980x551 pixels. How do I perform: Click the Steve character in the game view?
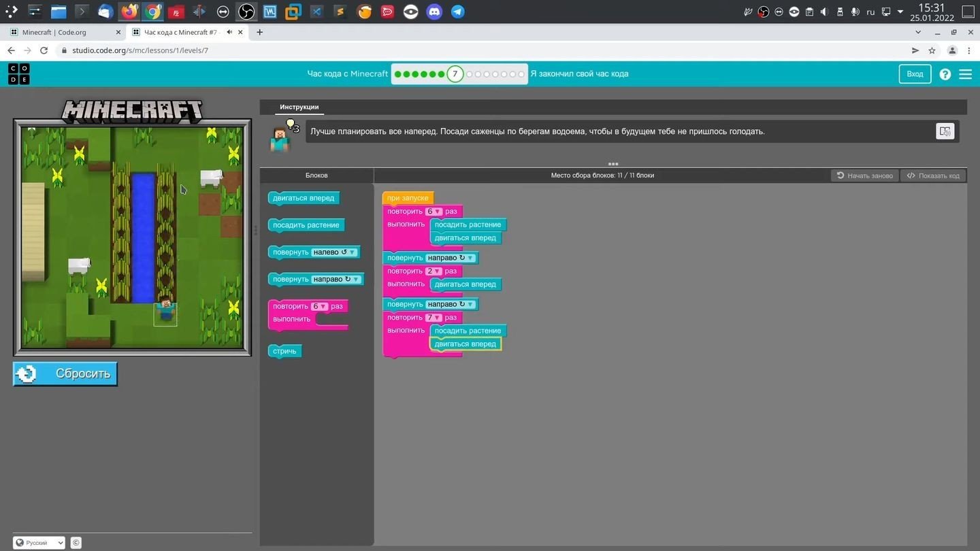coord(165,310)
